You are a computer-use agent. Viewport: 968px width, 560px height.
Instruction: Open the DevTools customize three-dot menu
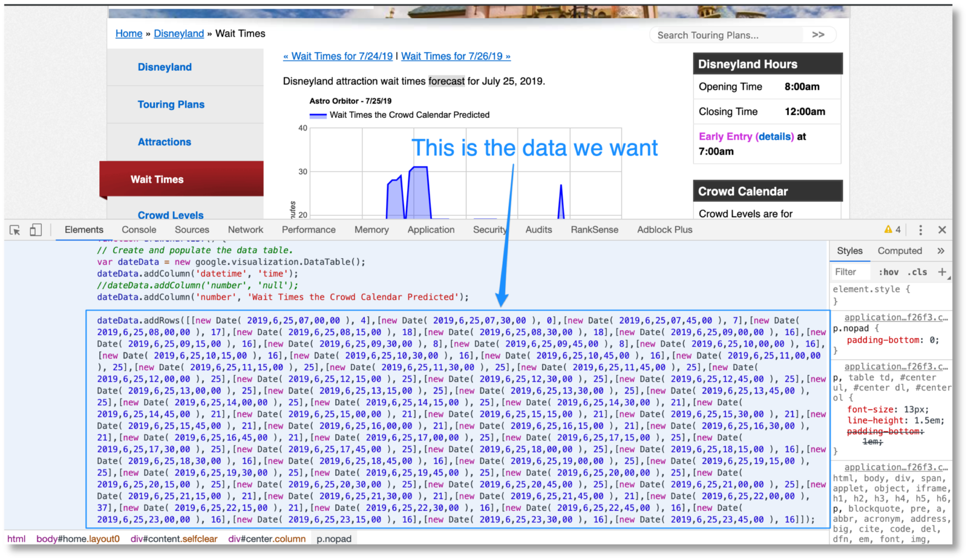pos(920,230)
